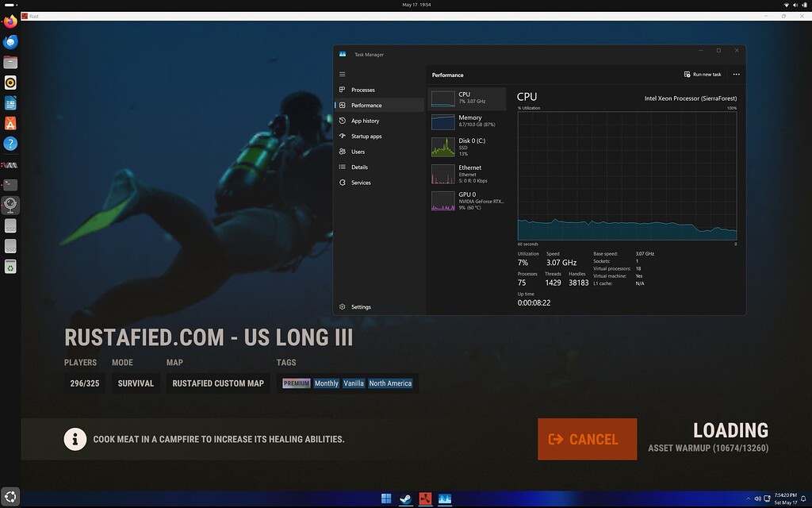Click the CPU utilization history graph
This screenshot has width=812, height=508.
click(626, 175)
